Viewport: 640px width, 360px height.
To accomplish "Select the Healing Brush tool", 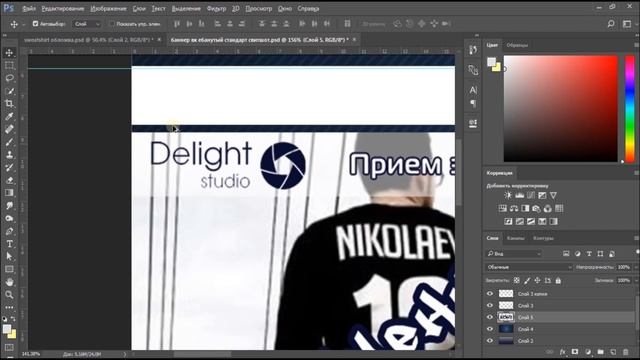I will coord(9,129).
